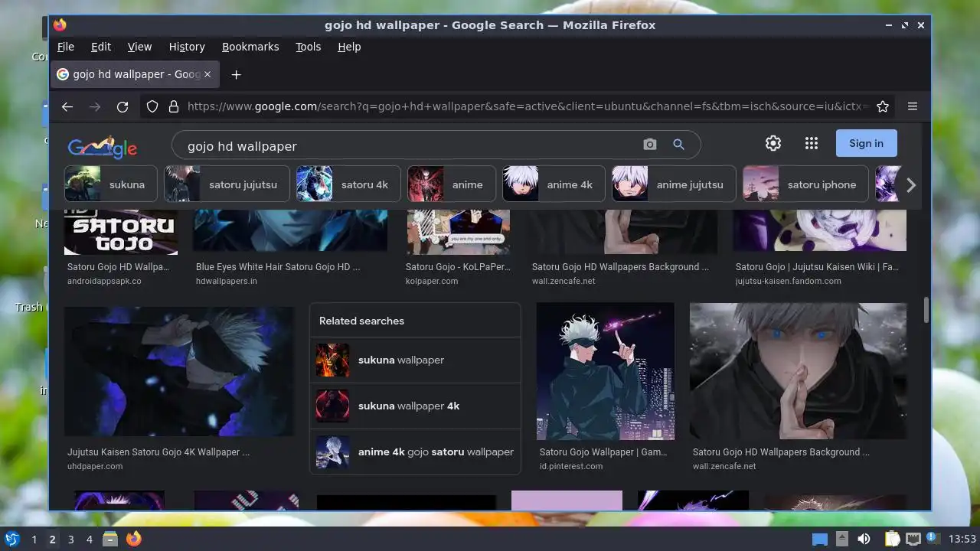The height and width of the screenshot is (551, 980).
Task: Bookmark this page with the star
Action: tap(883, 107)
